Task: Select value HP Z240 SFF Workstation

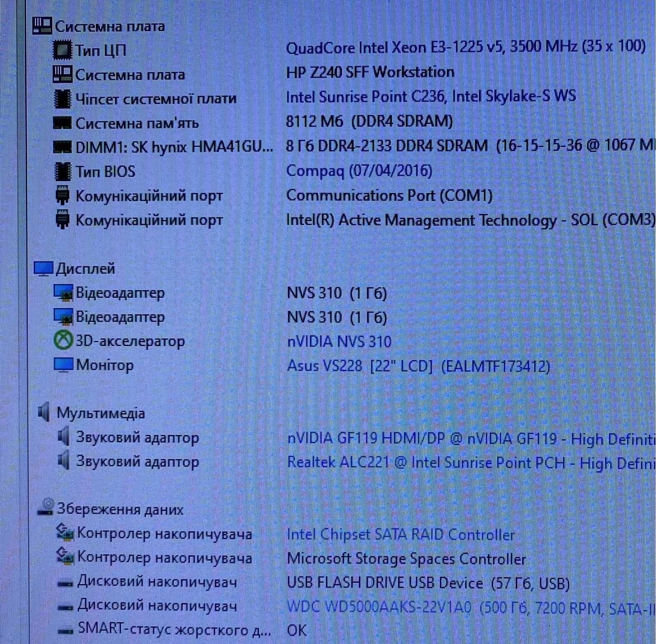Action: point(370,72)
